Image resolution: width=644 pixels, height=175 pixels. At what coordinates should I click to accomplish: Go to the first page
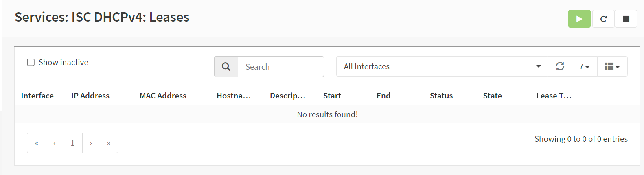pyautogui.click(x=37, y=143)
